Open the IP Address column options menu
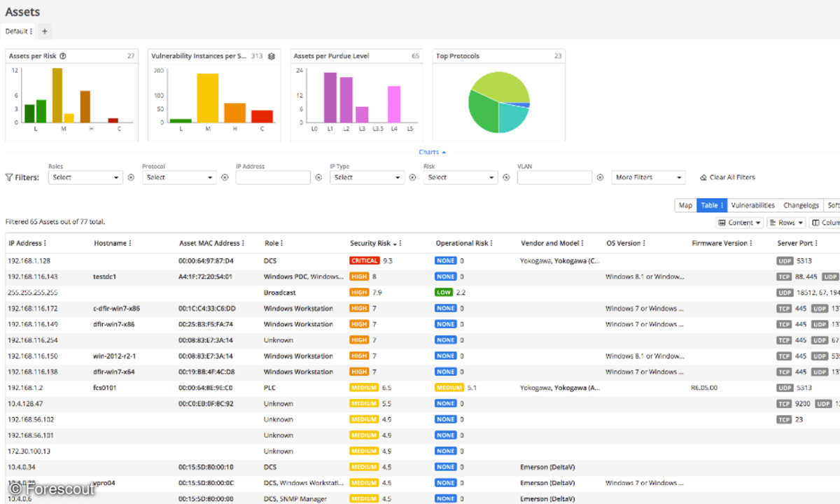The height and width of the screenshot is (504, 840). click(45, 244)
